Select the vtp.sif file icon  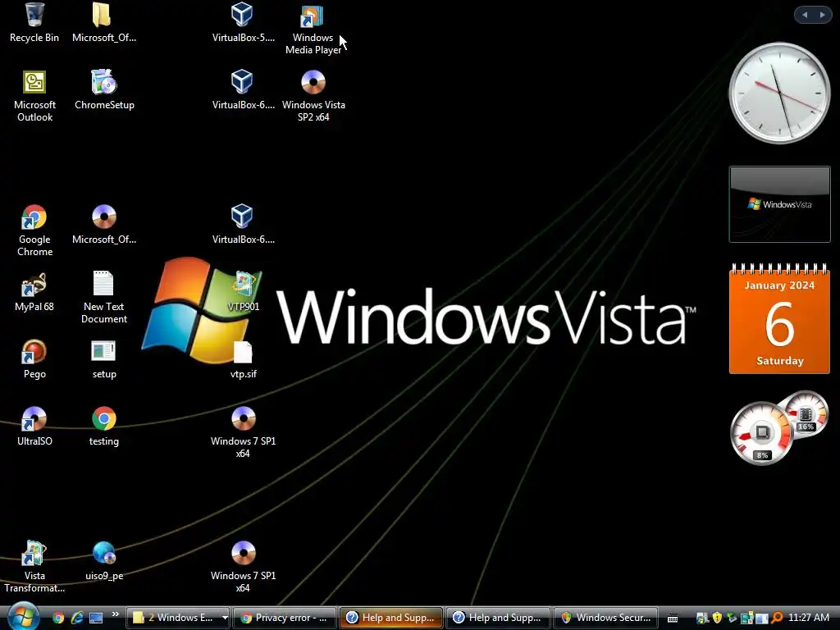pyautogui.click(x=243, y=359)
